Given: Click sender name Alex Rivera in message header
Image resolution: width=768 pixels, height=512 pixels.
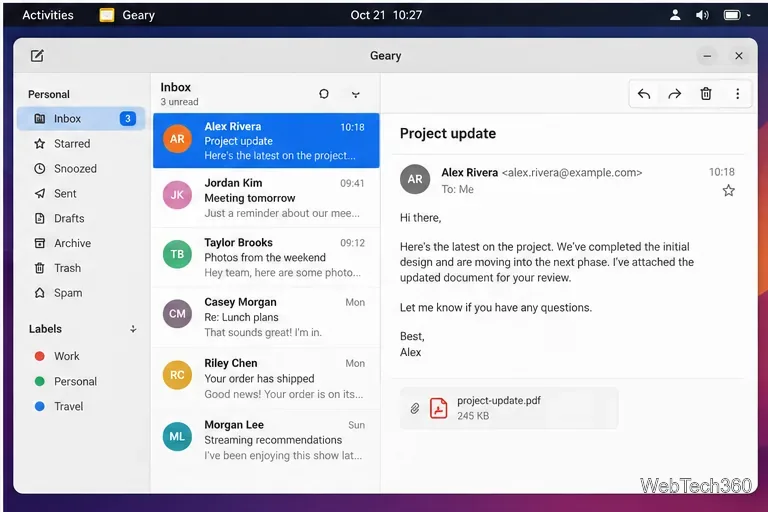Looking at the screenshot, I should pos(469,172).
